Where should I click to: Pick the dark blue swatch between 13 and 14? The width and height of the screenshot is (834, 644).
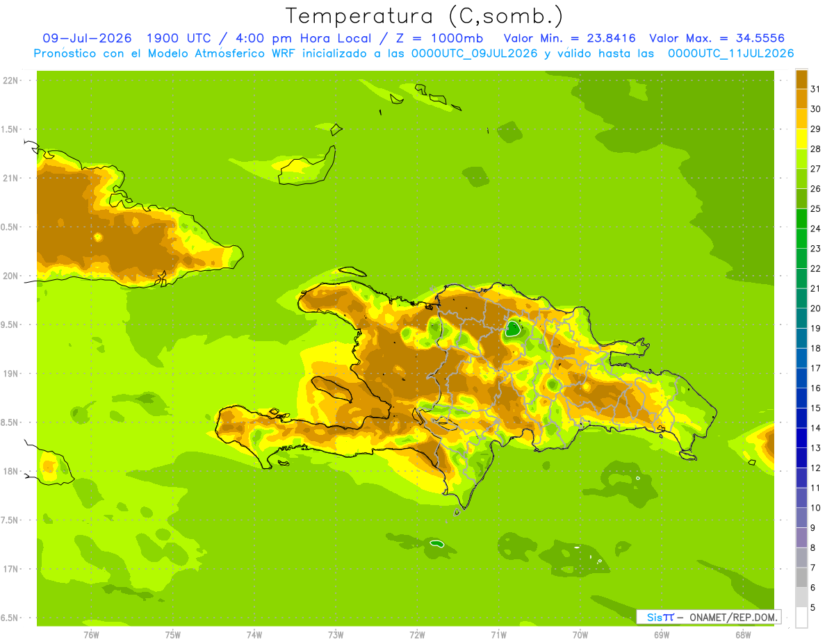point(801,438)
